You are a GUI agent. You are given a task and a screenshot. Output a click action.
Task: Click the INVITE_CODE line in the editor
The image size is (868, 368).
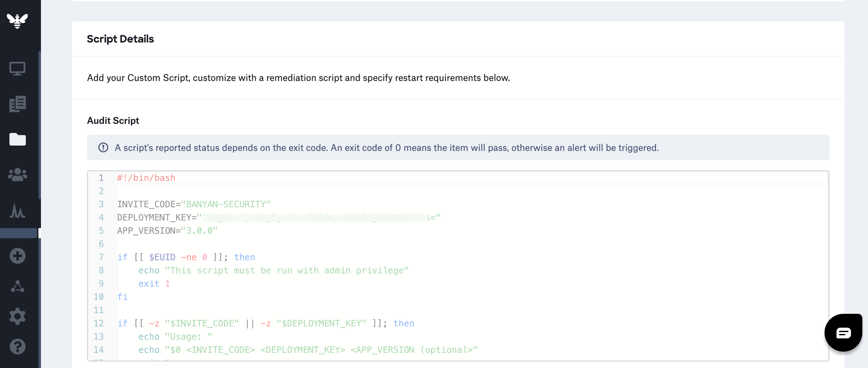(193, 204)
